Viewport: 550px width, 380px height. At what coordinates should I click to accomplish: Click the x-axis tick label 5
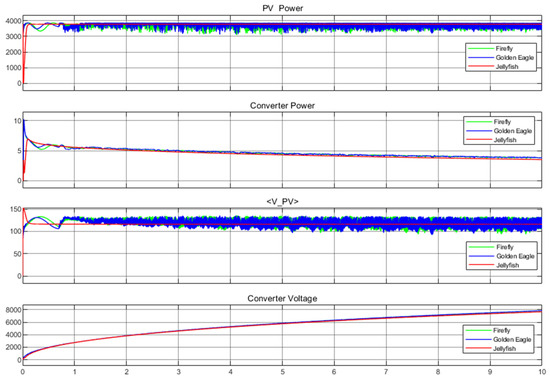pyautogui.click(x=282, y=372)
